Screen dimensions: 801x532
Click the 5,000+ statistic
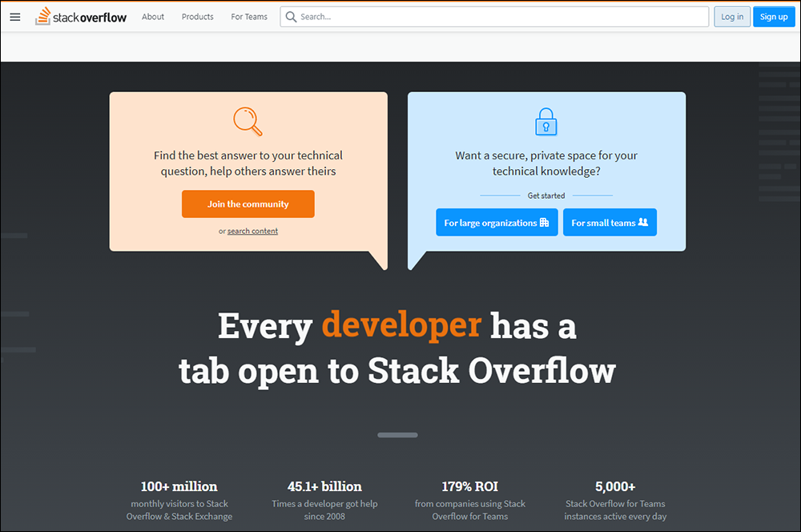point(615,486)
